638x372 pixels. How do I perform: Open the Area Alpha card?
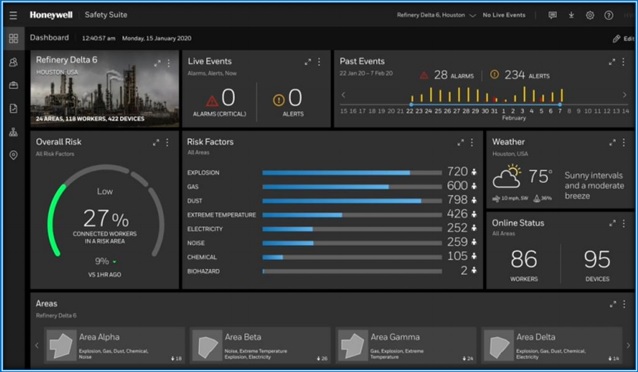pos(114,345)
